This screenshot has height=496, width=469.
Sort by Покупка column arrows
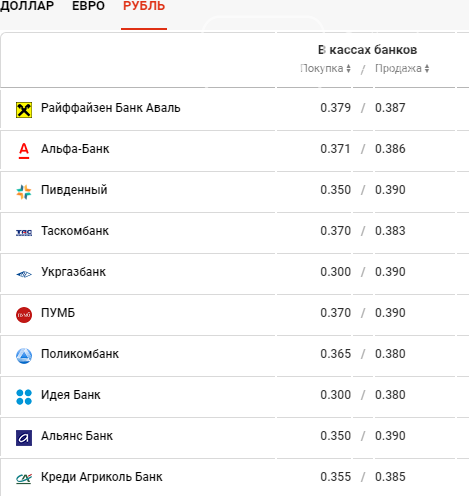point(348,69)
